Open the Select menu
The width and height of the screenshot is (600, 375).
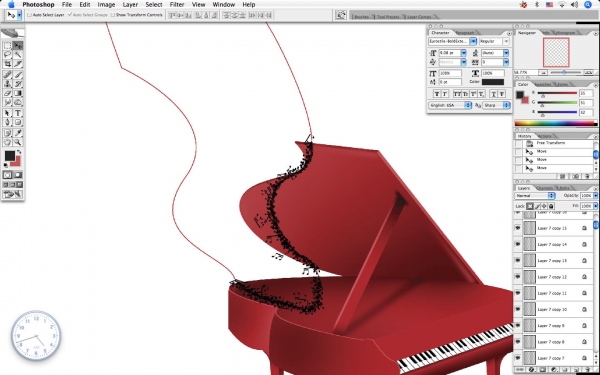[x=154, y=5]
